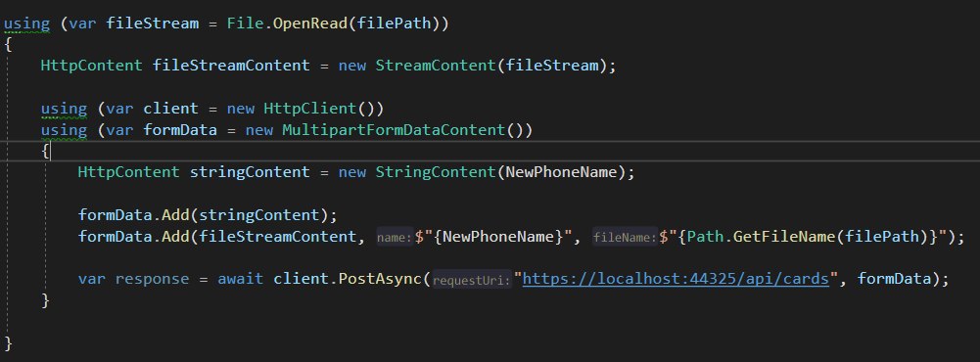Place cursor at opening brace with caret
This screenshot has height=362, width=980.
click(46, 152)
